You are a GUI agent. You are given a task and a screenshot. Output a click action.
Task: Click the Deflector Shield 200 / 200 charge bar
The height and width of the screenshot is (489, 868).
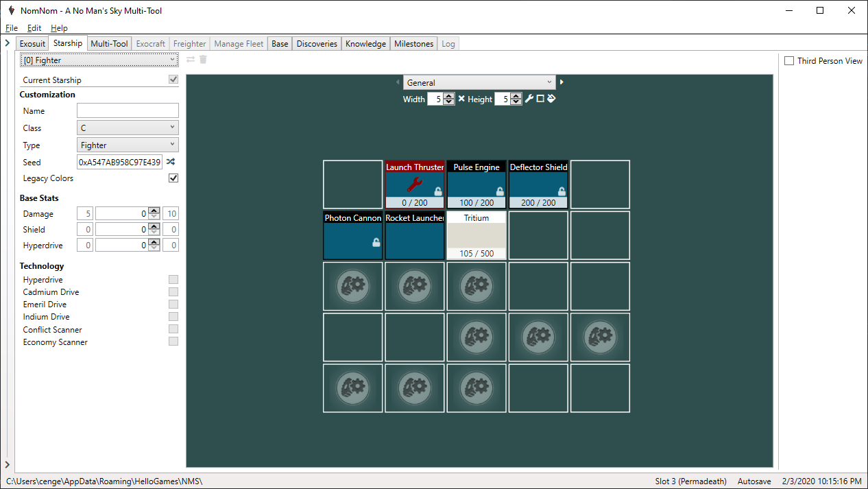pos(538,202)
